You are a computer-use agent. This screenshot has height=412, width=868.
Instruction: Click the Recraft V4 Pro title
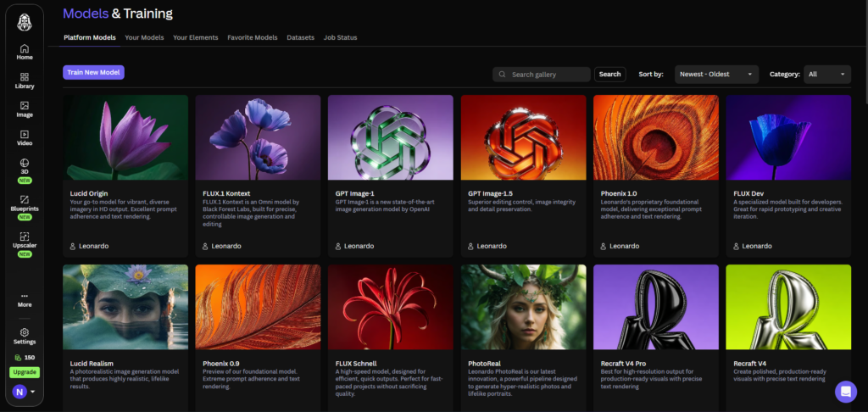pyautogui.click(x=624, y=364)
